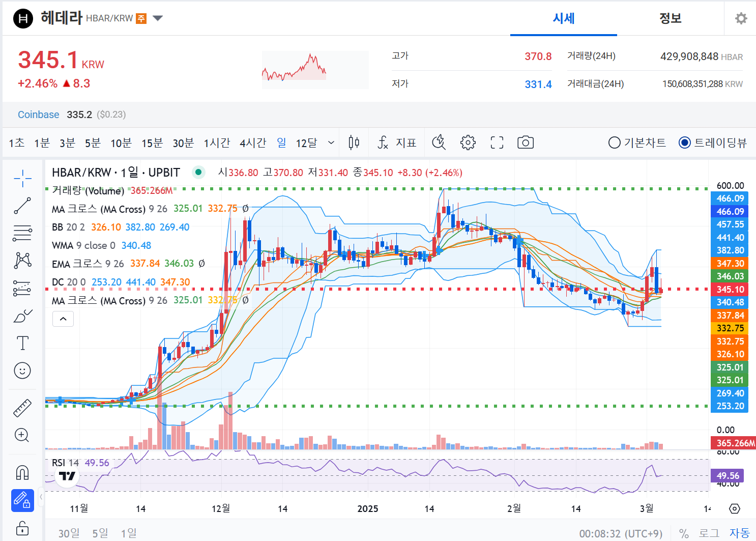Screen dimensions: 756x541
Task: Activate the zoom in tool
Action: [x=22, y=435]
